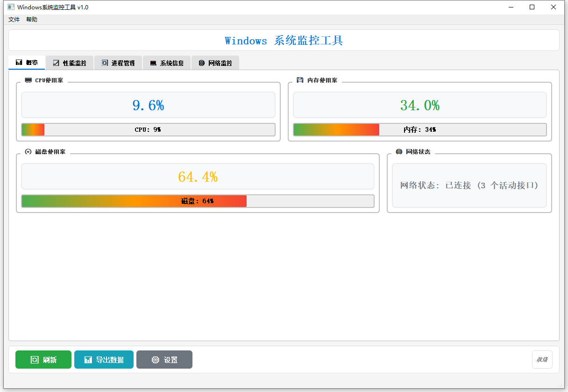Switch to the 进程管理 tab
Image resolution: width=568 pixels, height=392 pixels.
coord(118,63)
